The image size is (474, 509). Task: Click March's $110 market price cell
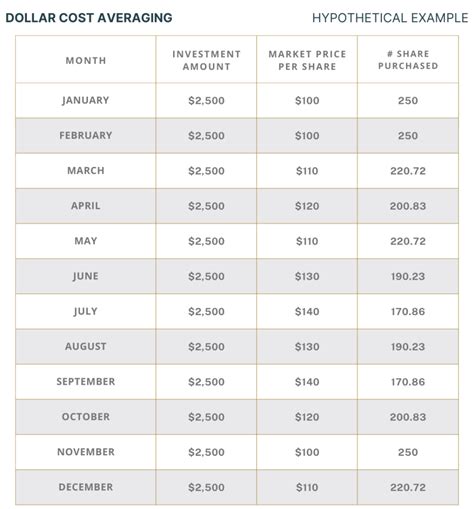click(x=307, y=171)
